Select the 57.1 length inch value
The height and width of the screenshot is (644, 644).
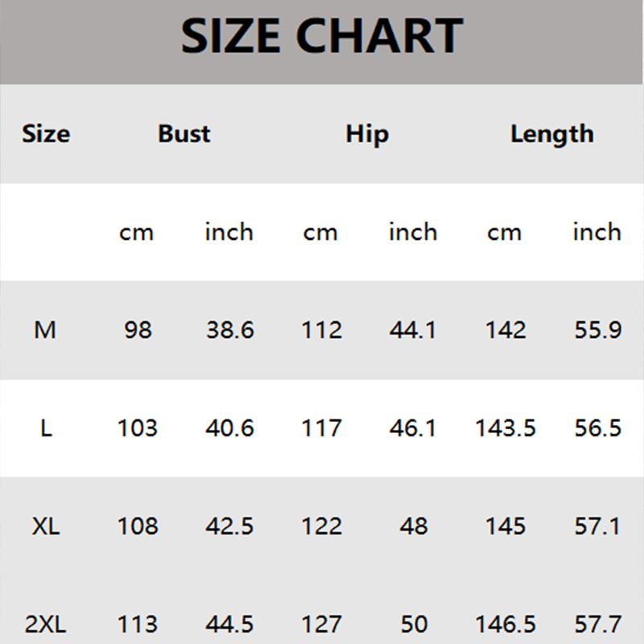pyautogui.click(x=597, y=526)
